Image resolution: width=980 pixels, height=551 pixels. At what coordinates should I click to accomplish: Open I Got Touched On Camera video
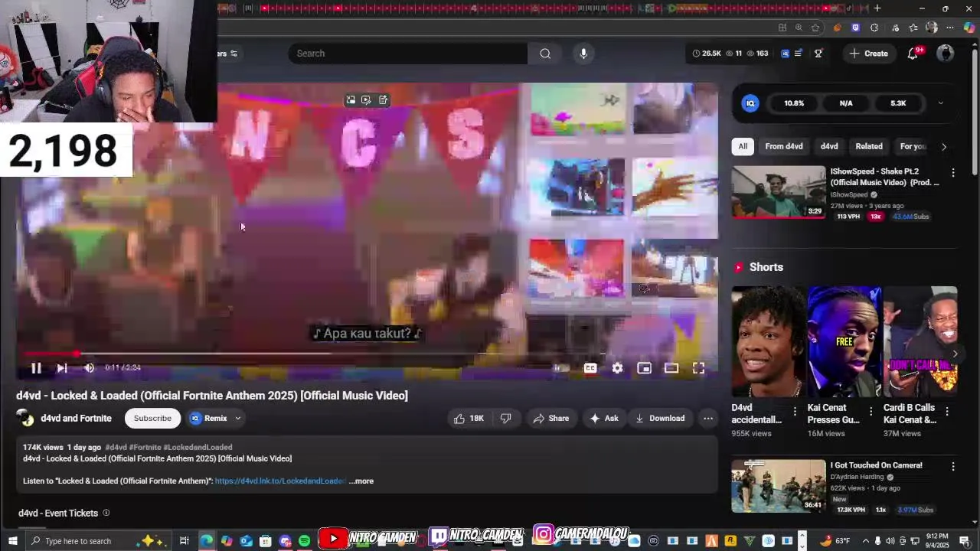[779, 486]
